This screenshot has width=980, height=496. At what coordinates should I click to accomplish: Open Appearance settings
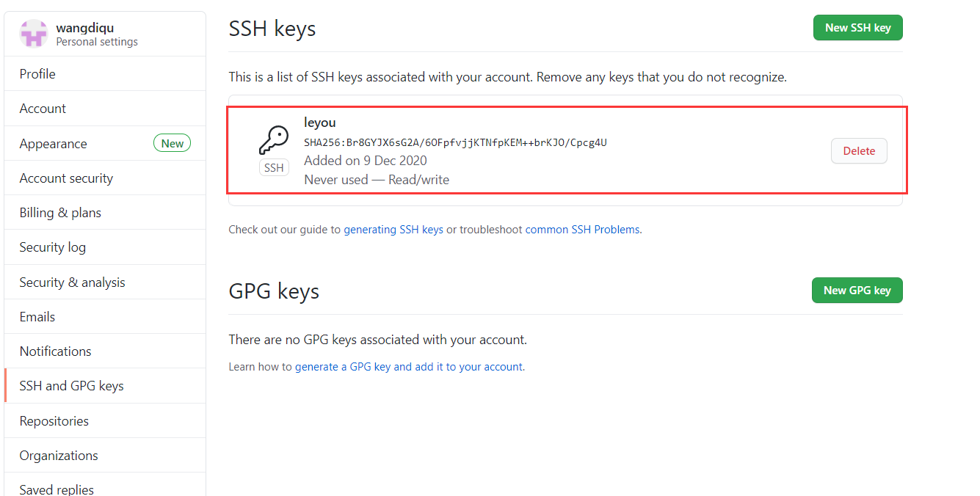53,144
